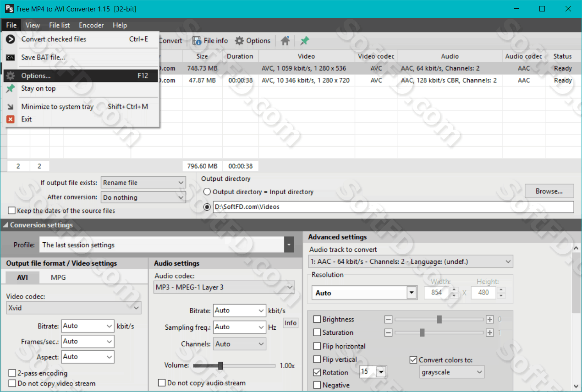Open the video Bitrate dropdown

[88, 326]
